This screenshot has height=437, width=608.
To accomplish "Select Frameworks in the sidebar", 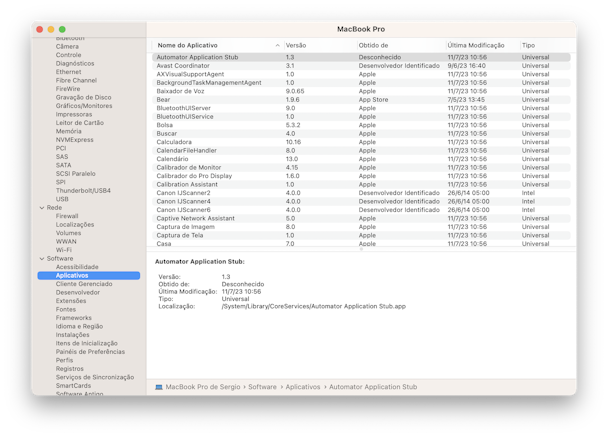I will 73,318.
